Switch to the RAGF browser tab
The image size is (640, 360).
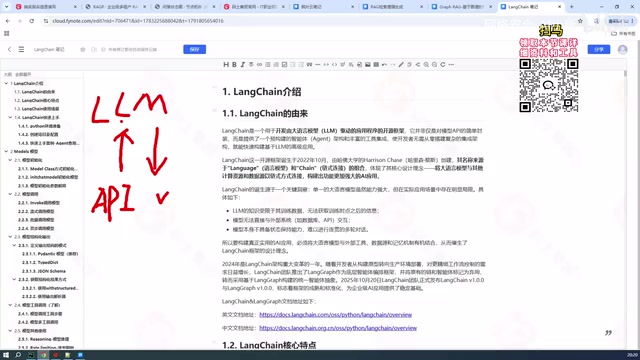click(116, 7)
